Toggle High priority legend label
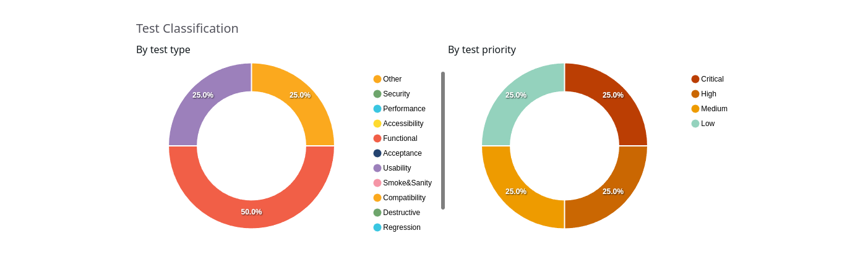 [x=708, y=94]
